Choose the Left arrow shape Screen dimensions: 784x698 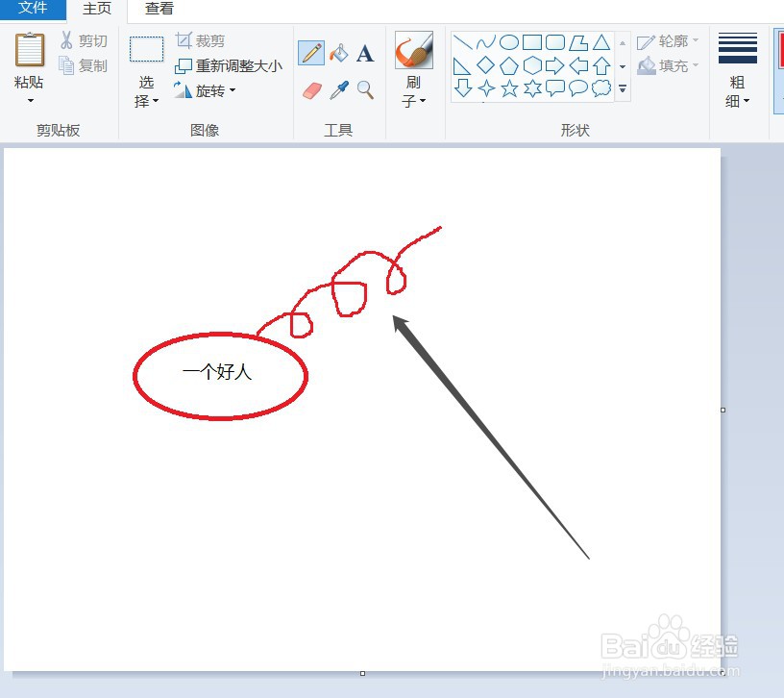click(578, 65)
